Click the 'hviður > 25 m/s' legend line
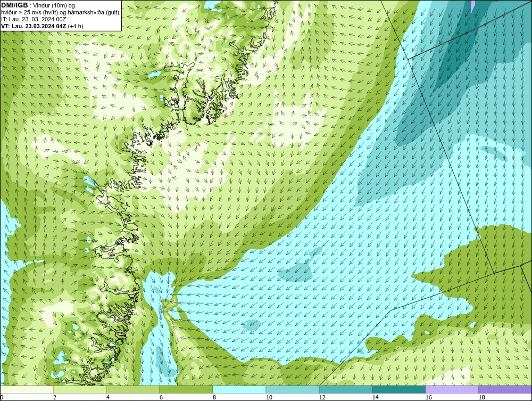532x401 pixels. click(60, 12)
